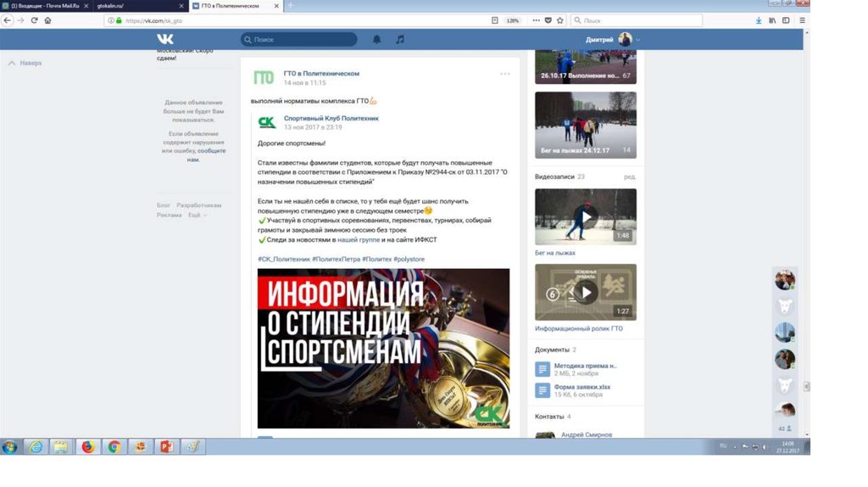Bookmark this page with star icon
The height and width of the screenshot is (487, 868).
(560, 20)
